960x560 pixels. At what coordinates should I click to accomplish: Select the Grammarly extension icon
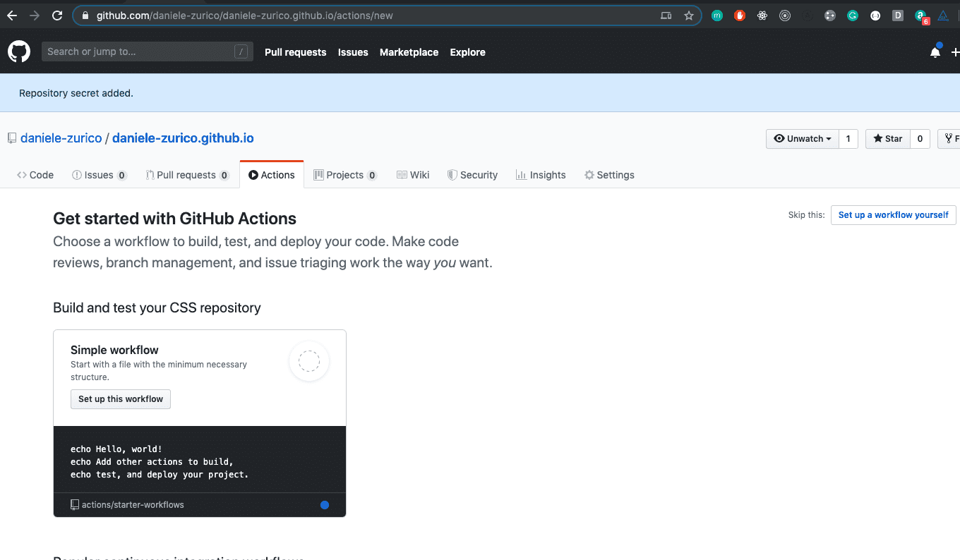pos(853,15)
